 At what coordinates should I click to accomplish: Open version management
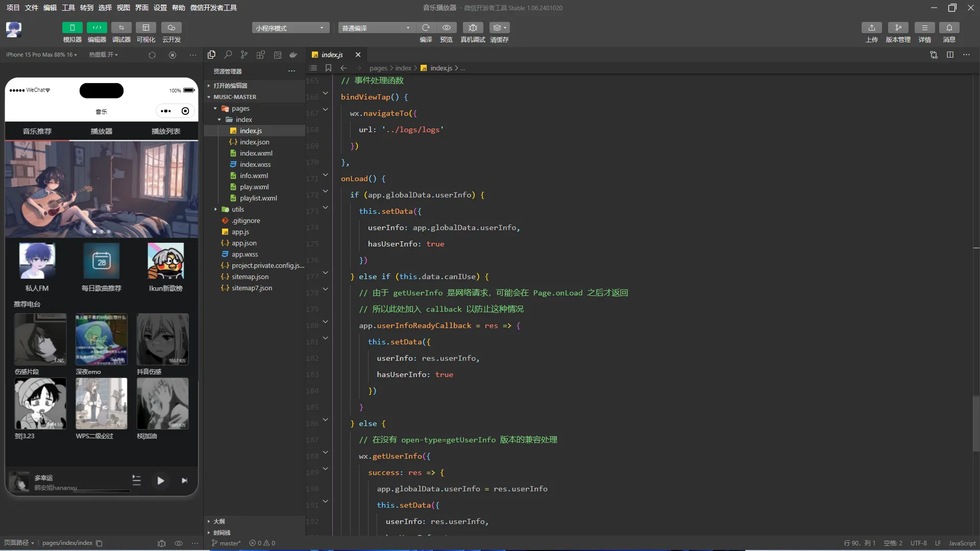tap(898, 28)
